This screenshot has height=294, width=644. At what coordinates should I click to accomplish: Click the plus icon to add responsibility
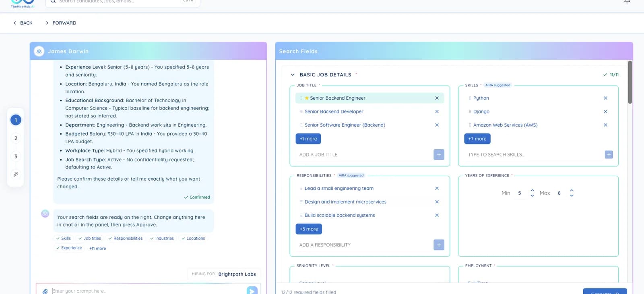click(x=439, y=245)
